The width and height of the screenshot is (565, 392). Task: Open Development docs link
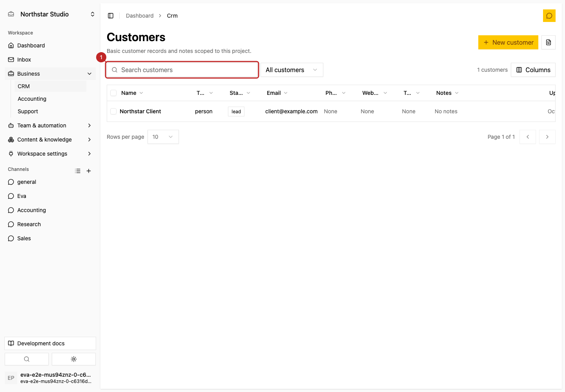pos(50,343)
